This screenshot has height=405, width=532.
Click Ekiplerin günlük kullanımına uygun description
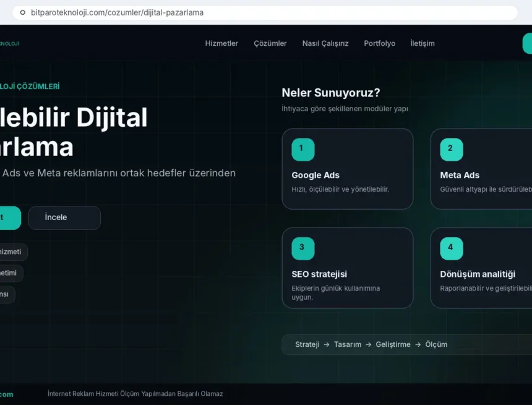(x=336, y=292)
